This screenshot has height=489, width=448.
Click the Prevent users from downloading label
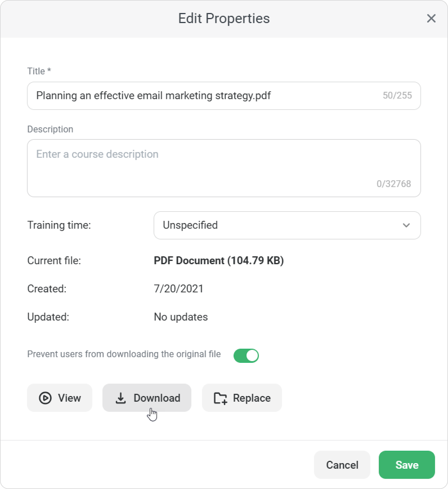tap(124, 354)
